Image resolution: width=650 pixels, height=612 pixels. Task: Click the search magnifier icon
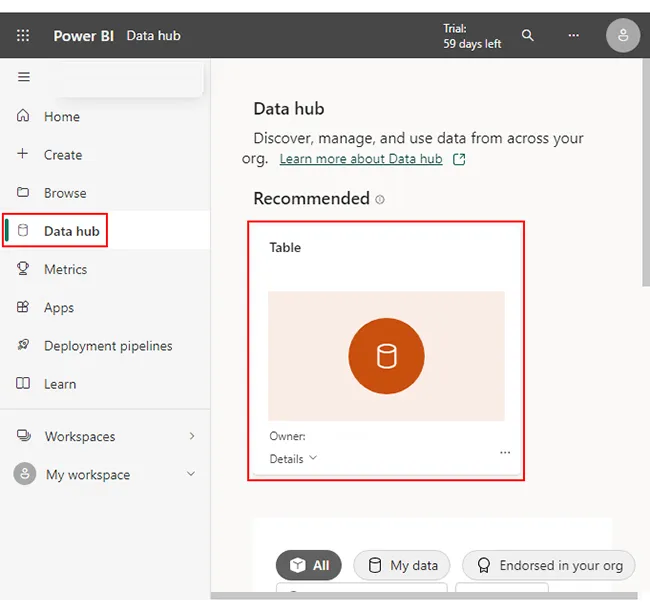point(528,36)
